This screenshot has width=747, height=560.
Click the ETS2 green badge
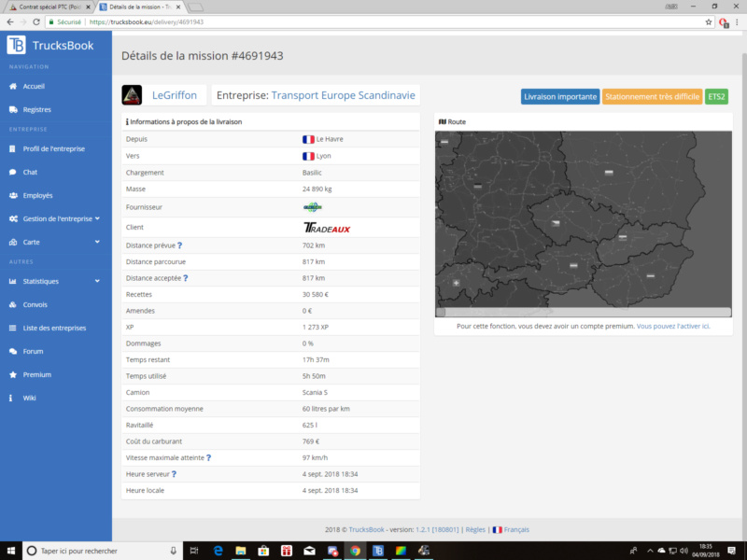[716, 97]
